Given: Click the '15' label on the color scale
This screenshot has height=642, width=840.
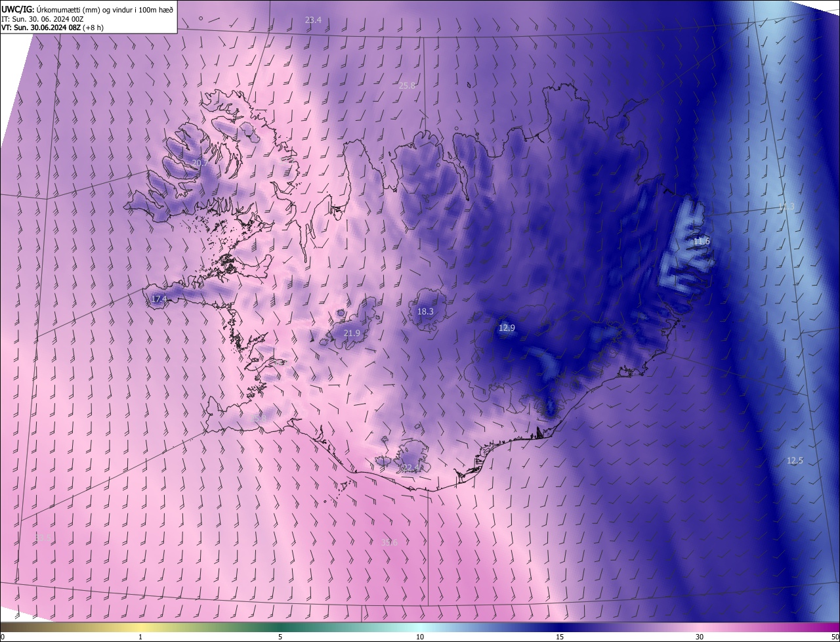Looking at the screenshot, I should 560,637.
